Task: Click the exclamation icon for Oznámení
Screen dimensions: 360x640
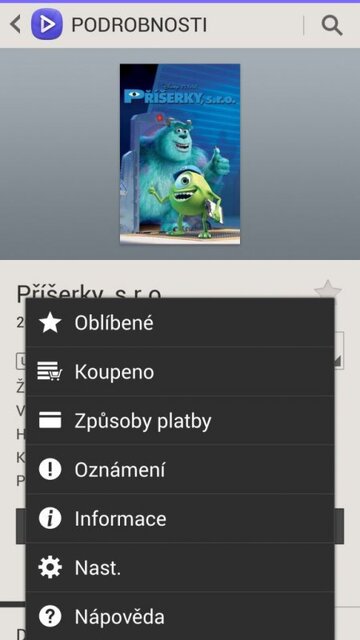Action: (x=50, y=469)
